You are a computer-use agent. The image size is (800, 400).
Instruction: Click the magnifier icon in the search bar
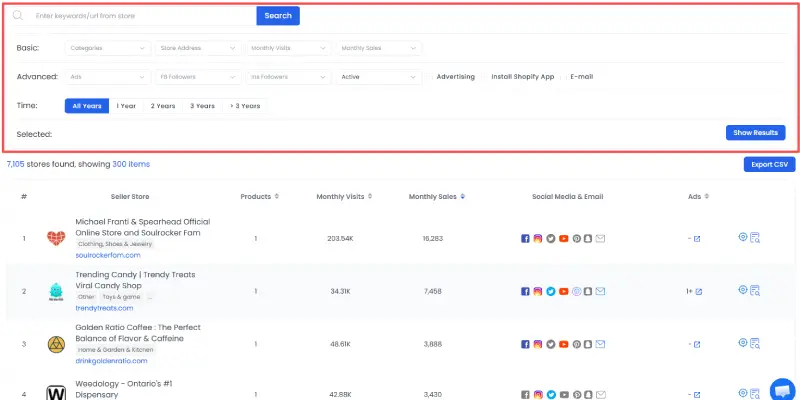tap(18, 15)
